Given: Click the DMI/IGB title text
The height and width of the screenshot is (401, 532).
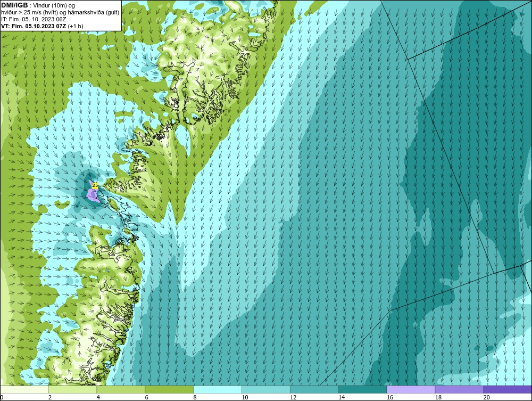Looking at the screenshot, I should [14, 5].
